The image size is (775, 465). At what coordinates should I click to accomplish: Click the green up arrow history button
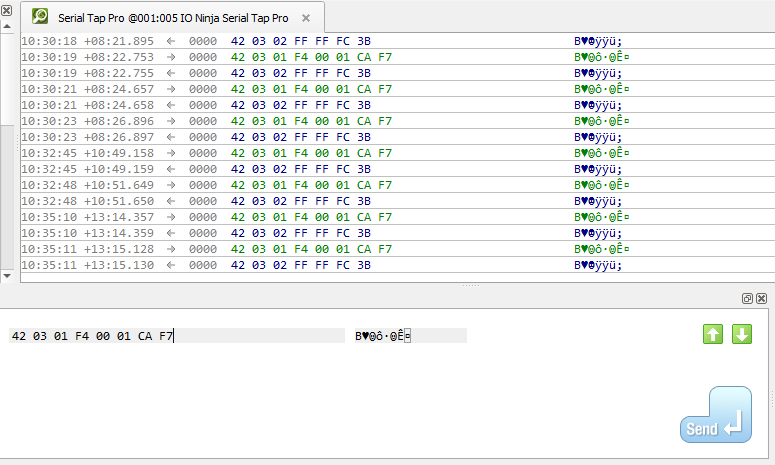[x=713, y=335]
